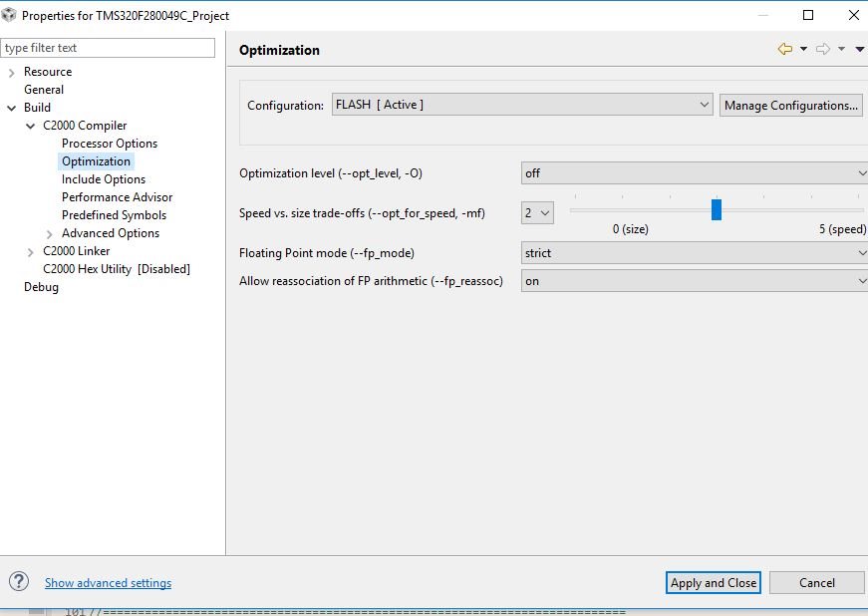Expand the Resource tree node
Viewport: 868px width, 616px height.
coord(12,73)
